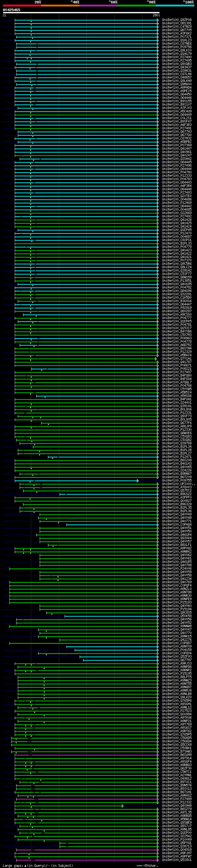Screen dimensions: 197x868
Task: Select the UniRef100_B9GSZ2 label
Action: pyautogui.click(x=177, y=494)
